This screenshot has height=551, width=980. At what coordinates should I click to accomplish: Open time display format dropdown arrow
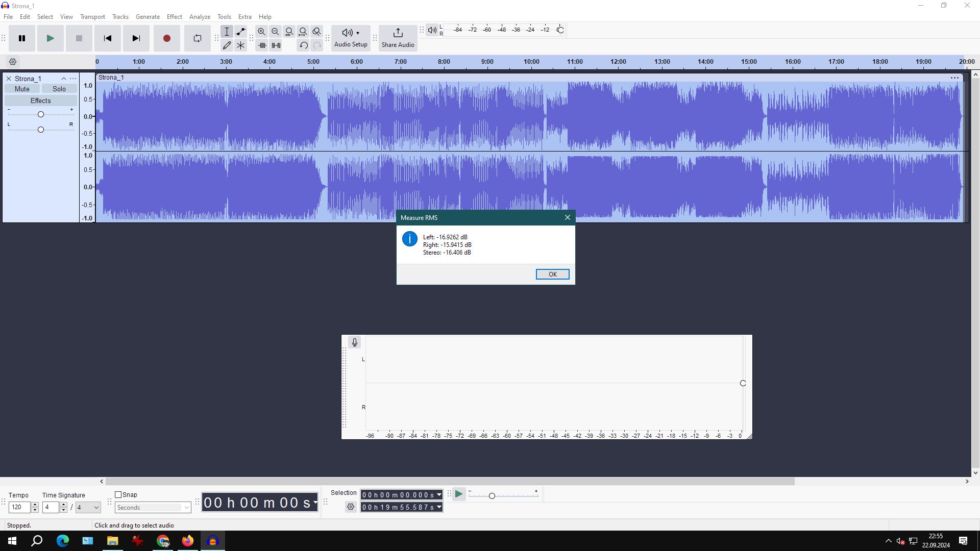point(315,503)
